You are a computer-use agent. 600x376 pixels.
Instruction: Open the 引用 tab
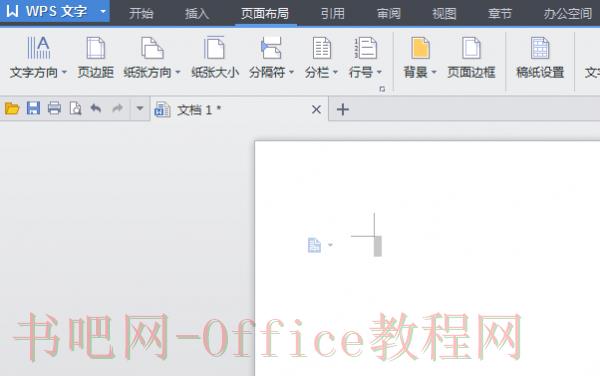333,13
